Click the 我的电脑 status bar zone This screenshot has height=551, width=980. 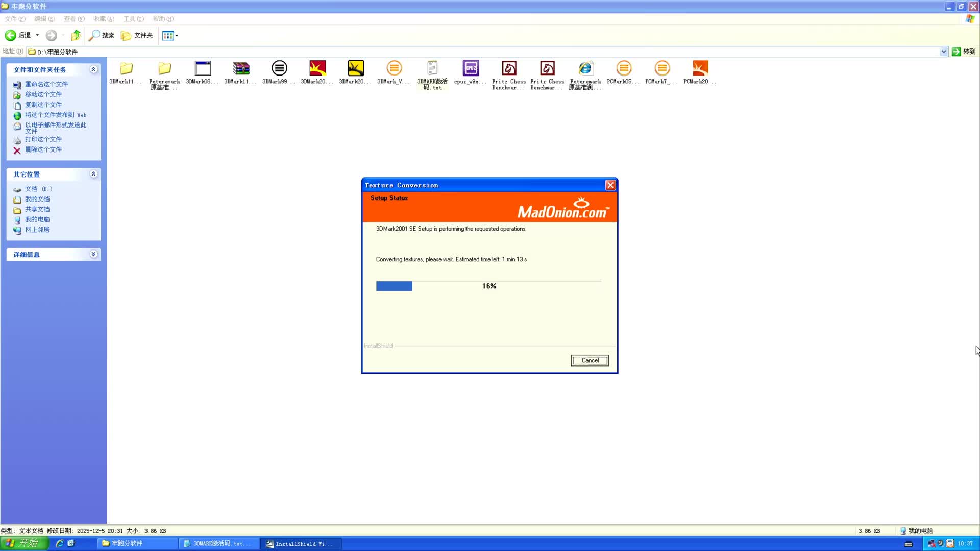[x=916, y=531]
